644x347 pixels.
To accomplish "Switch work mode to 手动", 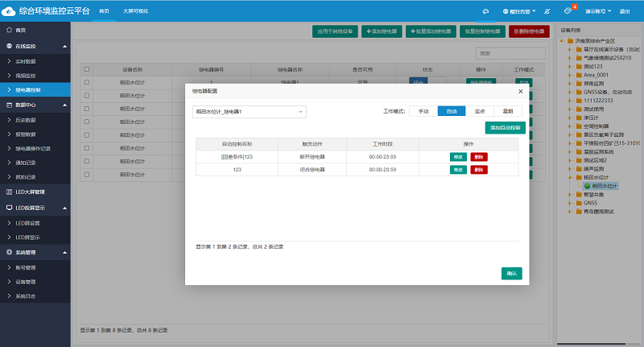I will coord(423,111).
